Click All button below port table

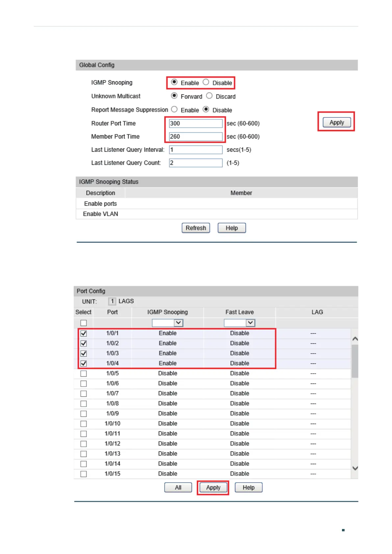tap(178, 488)
